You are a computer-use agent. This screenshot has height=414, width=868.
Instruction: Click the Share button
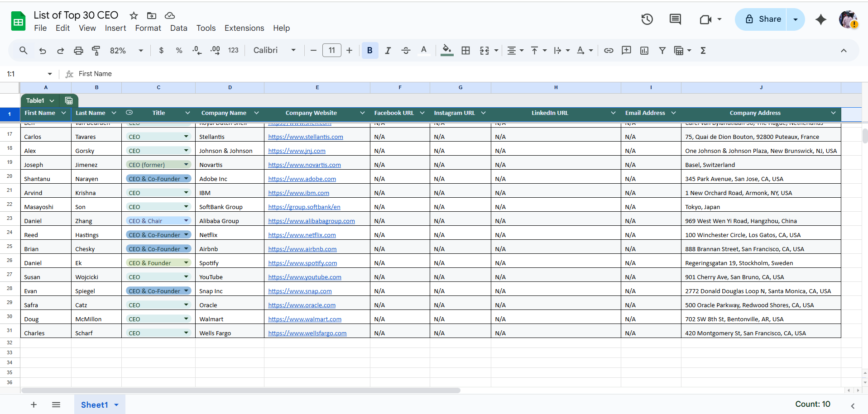(x=762, y=19)
